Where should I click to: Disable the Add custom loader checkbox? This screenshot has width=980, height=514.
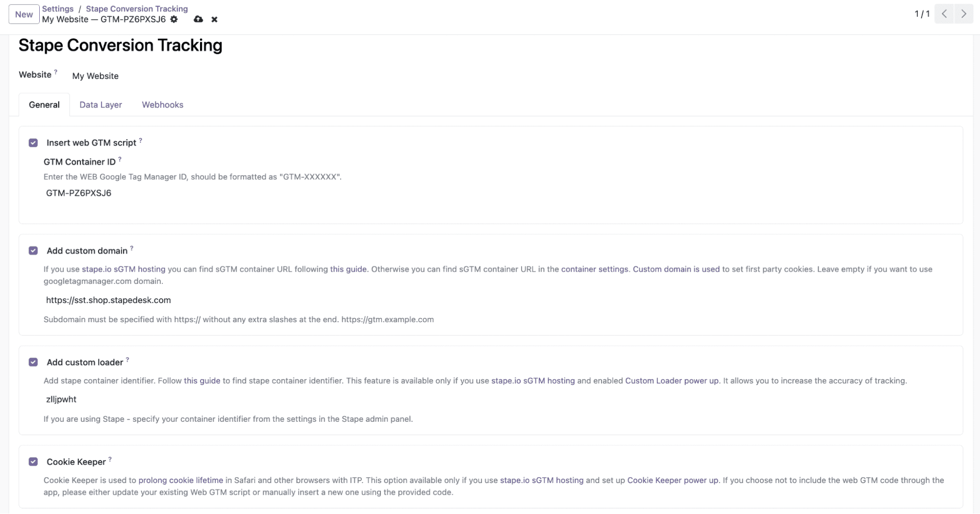33,362
